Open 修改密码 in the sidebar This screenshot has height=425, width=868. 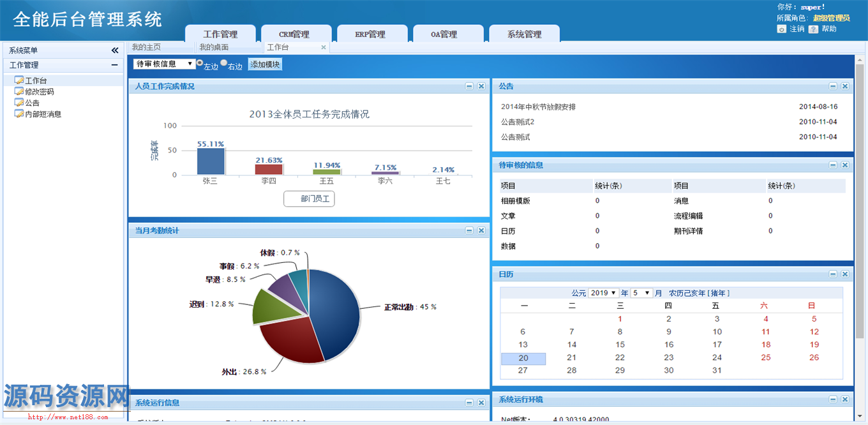39,92
